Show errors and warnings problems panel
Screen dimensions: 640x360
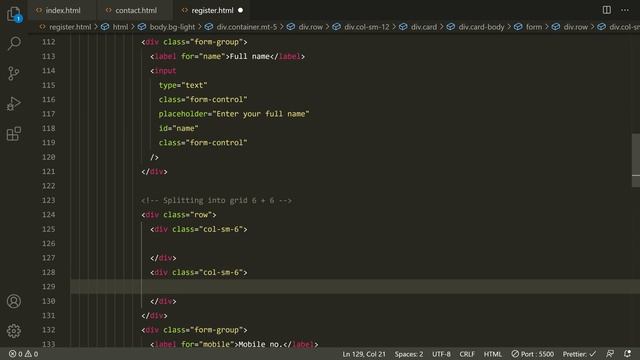click(23, 354)
